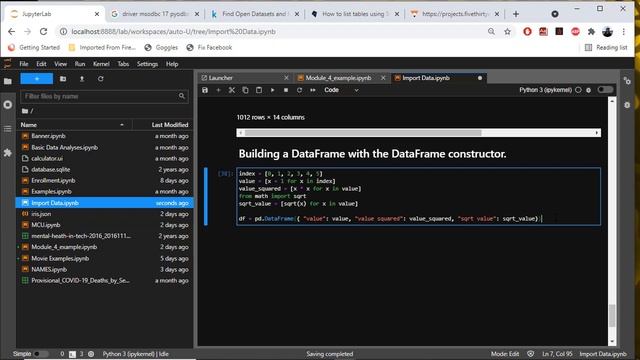Refresh the file list
The height and width of the screenshot is (360, 640).
(x=100, y=79)
